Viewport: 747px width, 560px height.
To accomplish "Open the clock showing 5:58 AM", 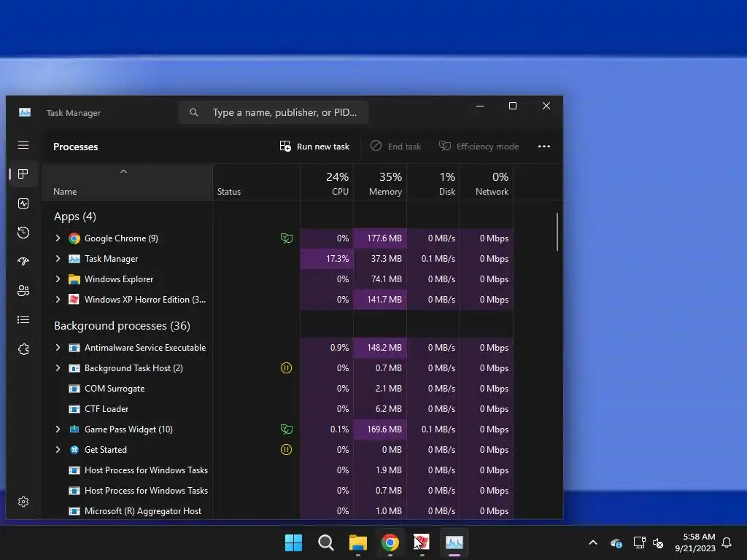I will point(695,542).
